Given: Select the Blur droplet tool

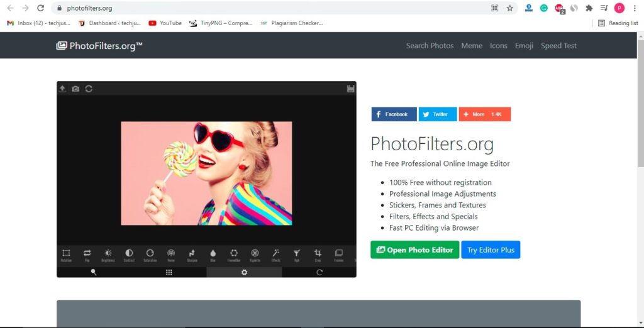Looking at the screenshot, I should point(213,253).
